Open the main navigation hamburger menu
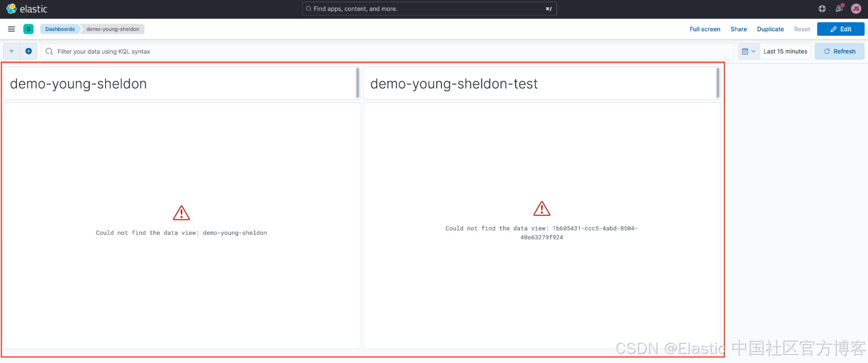Viewport: 868px width, 363px height. [11, 29]
